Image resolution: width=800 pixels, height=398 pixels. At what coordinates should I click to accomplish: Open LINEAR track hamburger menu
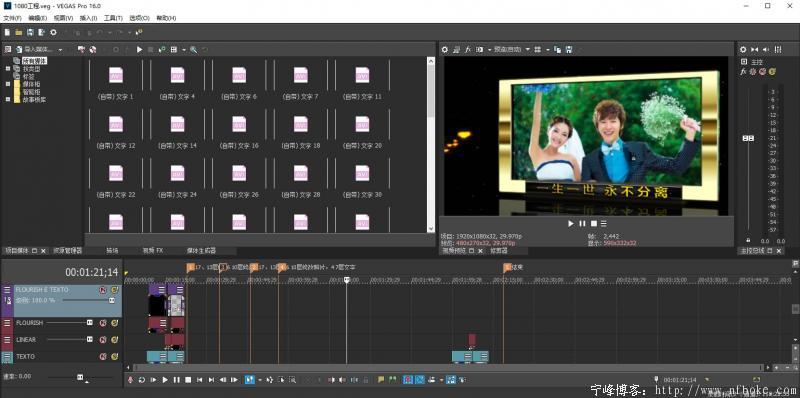click(x=7, y=339)
